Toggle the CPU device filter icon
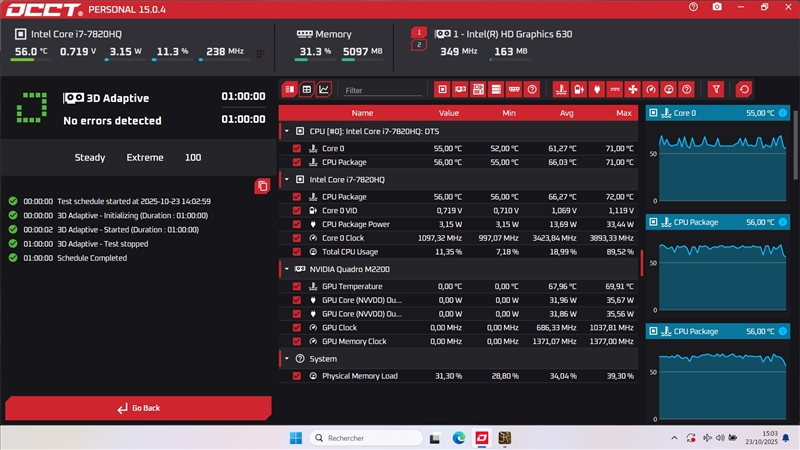This screenshot has width=800, height=450. coord(442,90)
